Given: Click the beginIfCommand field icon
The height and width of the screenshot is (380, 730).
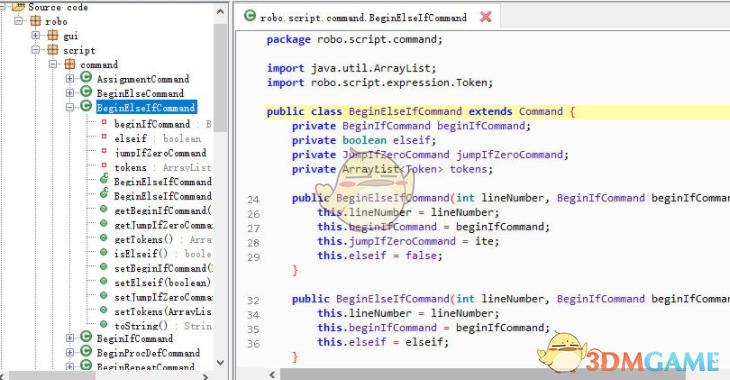Looking at the screenshot, I should pos(104,122).
